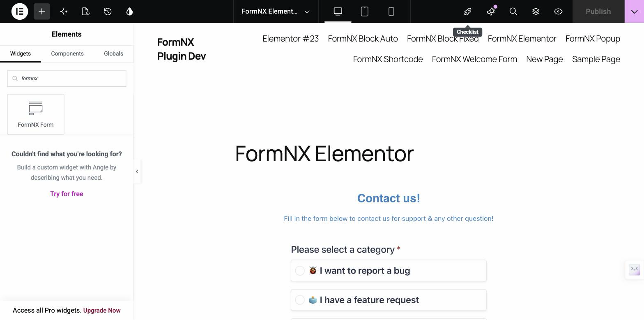Click the Upgrade Now link
644x320 pixels.
102,311
